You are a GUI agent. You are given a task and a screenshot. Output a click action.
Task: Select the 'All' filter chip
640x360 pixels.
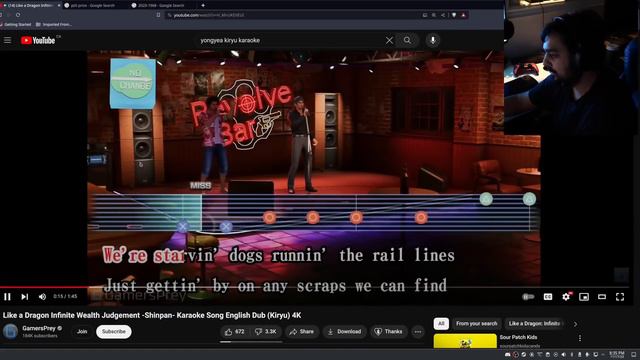(441, 323)
